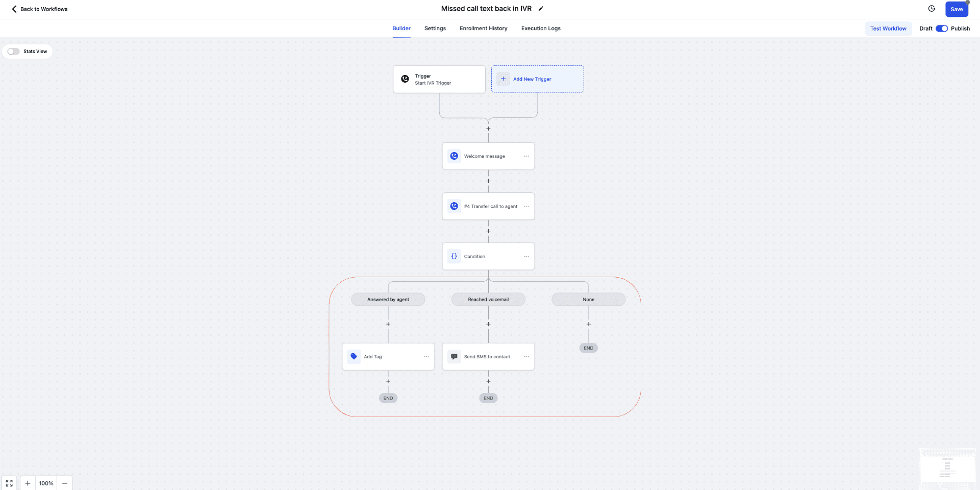Screen dimensions: 980x490
Task: Add step under the None branch
Action: click(589, 324)
